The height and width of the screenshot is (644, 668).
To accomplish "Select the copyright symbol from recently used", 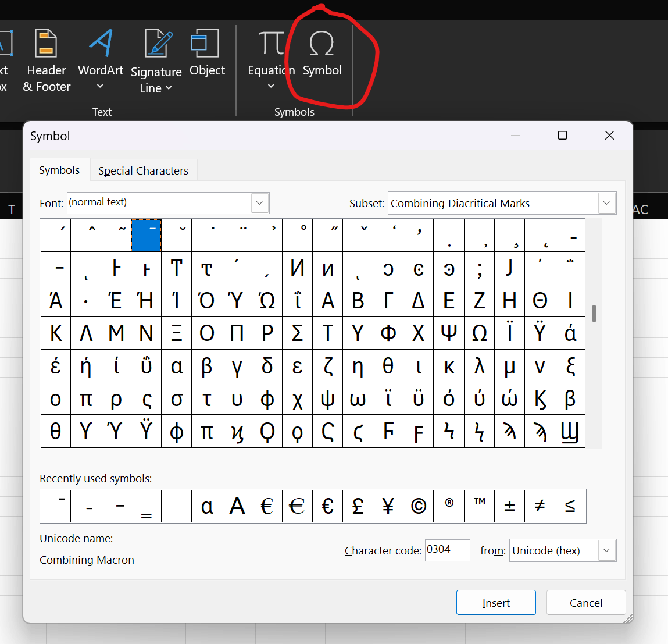I will pos(419,506).
